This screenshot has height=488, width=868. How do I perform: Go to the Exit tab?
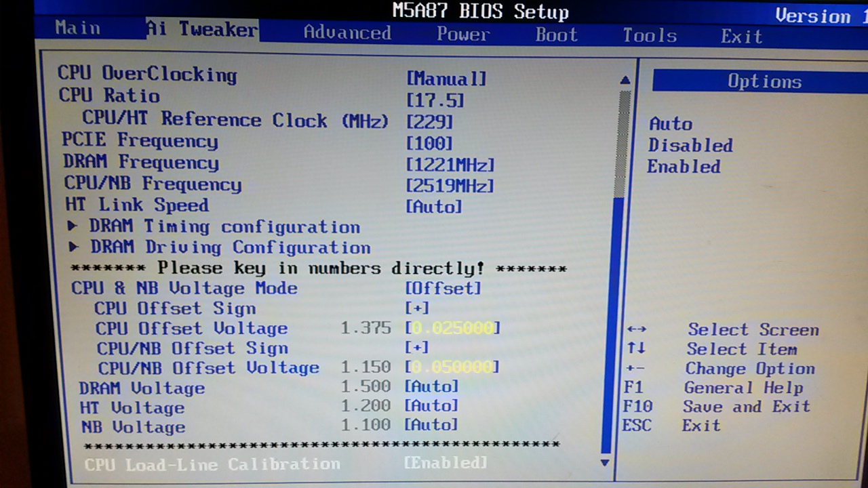(741, 36)
